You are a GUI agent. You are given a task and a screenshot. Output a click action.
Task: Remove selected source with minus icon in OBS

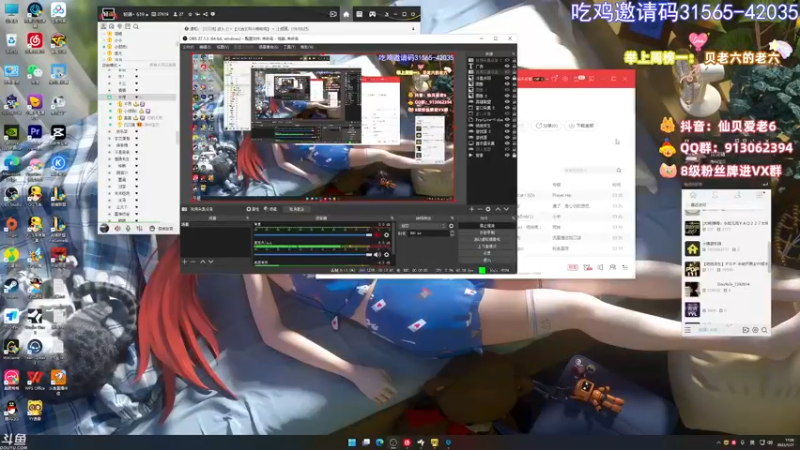tap(480, 209)
